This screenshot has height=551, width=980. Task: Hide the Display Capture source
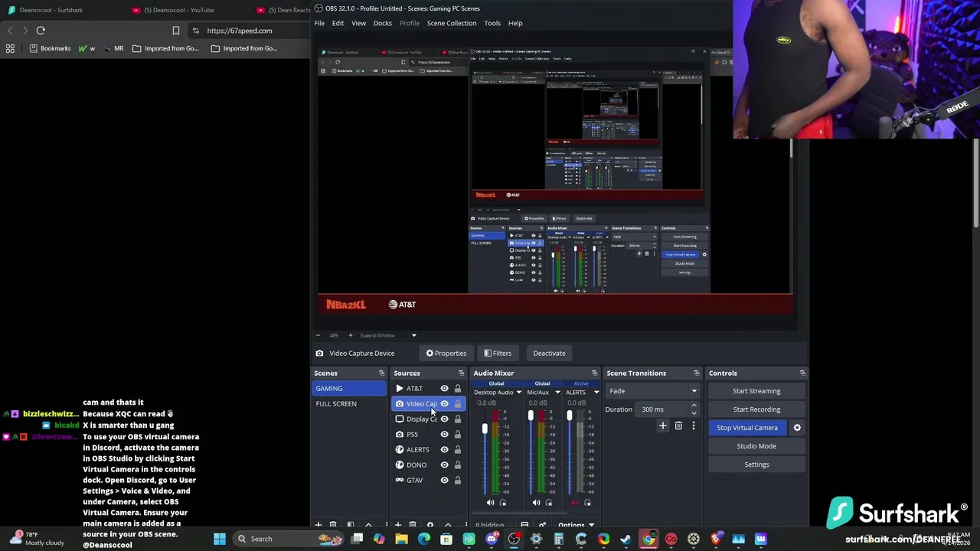[x=444, y=419]
